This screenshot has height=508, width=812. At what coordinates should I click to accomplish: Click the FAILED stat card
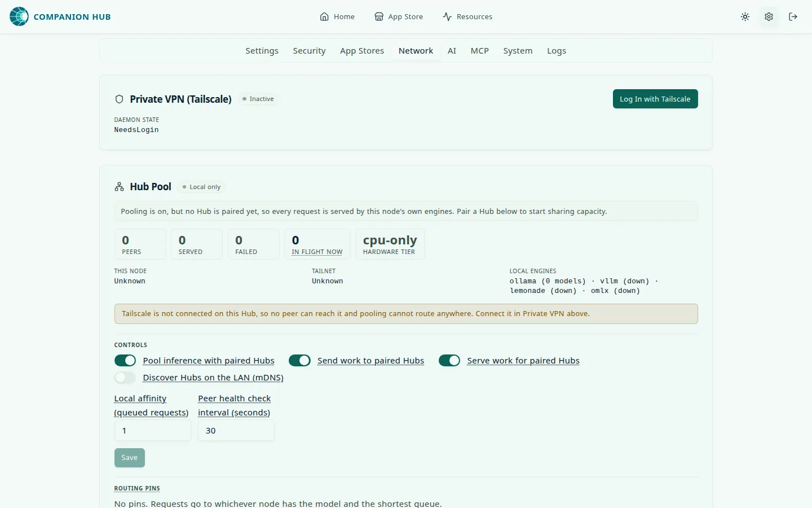pyautogui.click(x=253, y=244)
